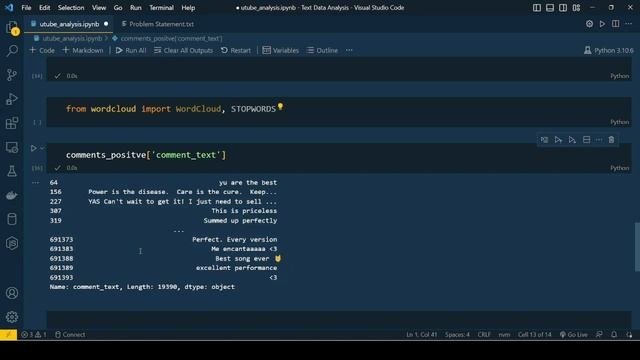Restart the kernel
Image resolution: width=640 pixels, height=360 pixels.
tap(236, 50)
